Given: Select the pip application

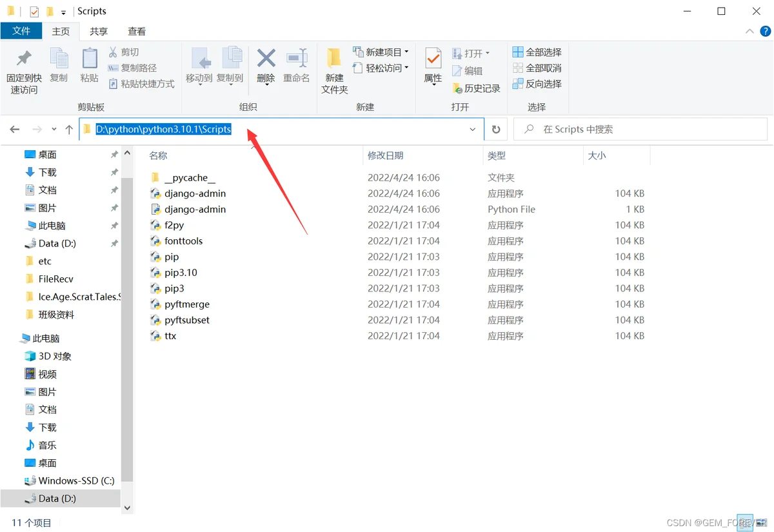Looking at the screenshot, I should click(x=172, y=257).
